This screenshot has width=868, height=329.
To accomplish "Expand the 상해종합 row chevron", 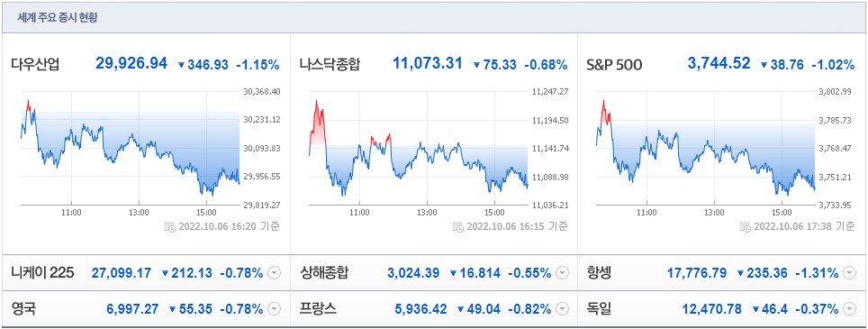I will [x=562, y=273].
